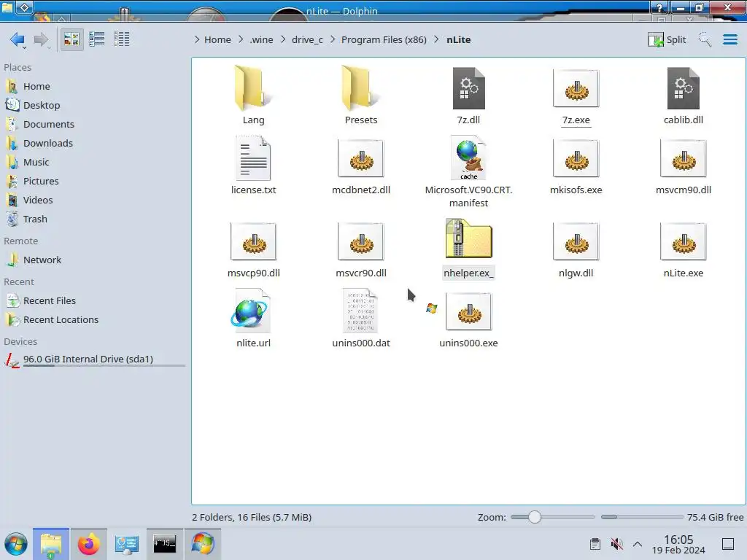747x560 pixels.
Task: Open the start menu launcher
Action: [16, 544]
